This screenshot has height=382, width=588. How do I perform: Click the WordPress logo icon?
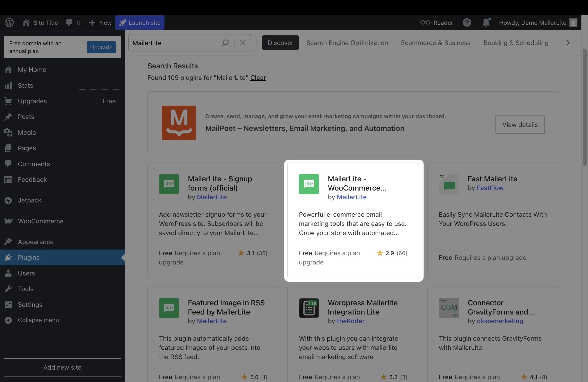point(9,23)
